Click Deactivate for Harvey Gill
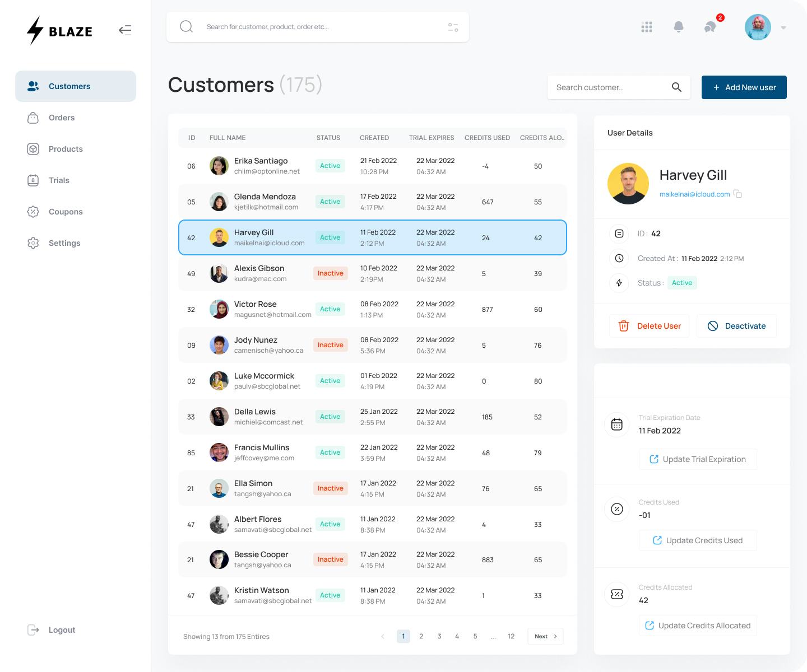This screenshot has height=672, width=807. pyautogui.click(x=736, y=326)
